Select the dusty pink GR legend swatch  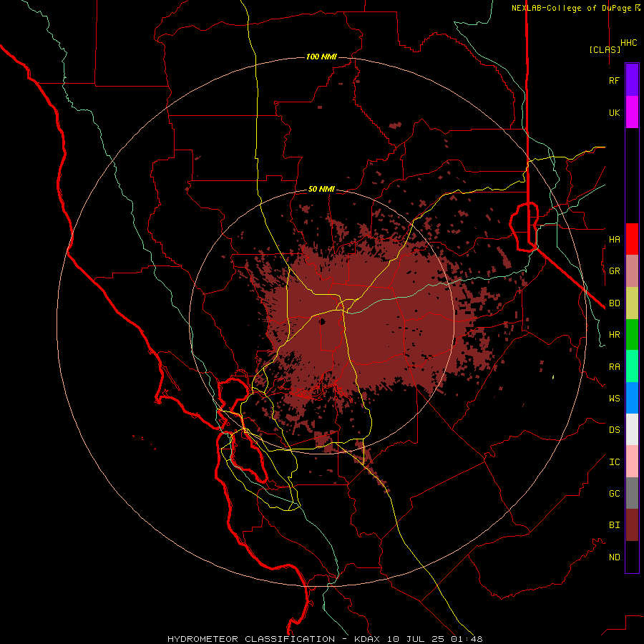632,271
